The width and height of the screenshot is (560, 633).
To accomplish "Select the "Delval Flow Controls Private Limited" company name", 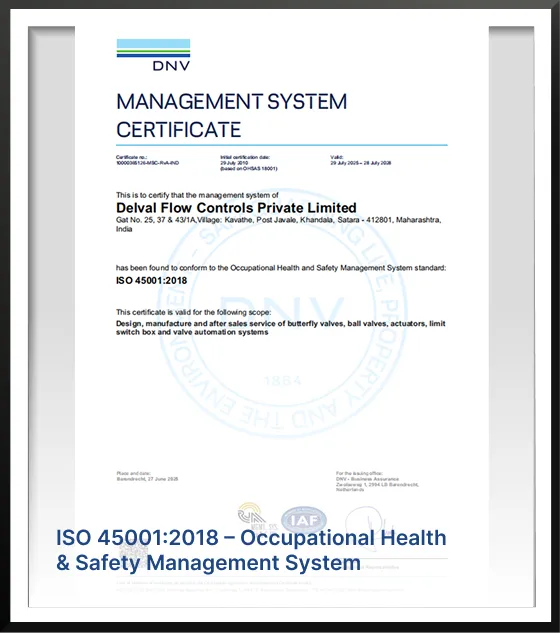I will coord(236,208).
